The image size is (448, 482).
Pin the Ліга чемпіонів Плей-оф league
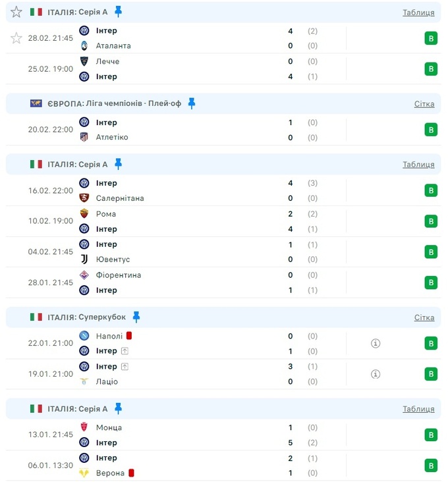(x=192, y=103)
